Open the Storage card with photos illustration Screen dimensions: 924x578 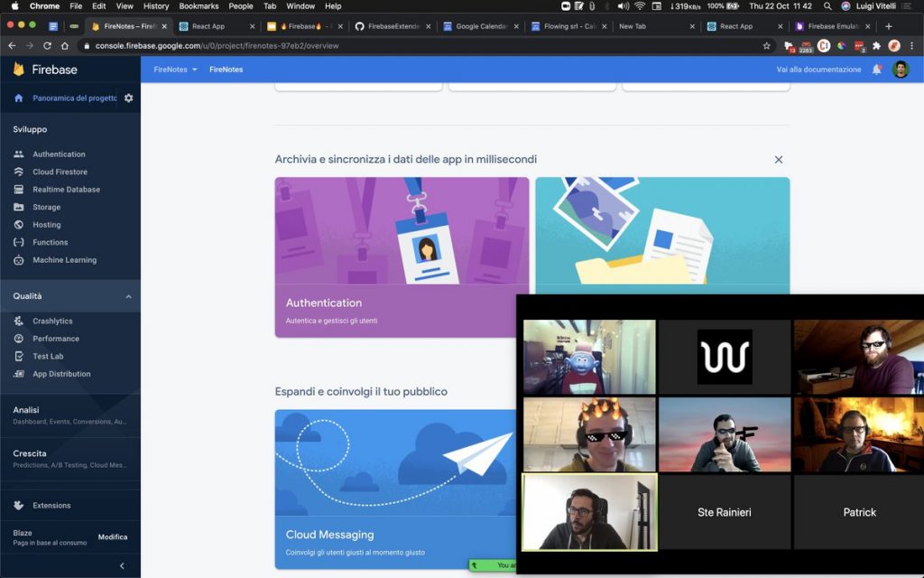pyautogui.click(x=662, y=236)
